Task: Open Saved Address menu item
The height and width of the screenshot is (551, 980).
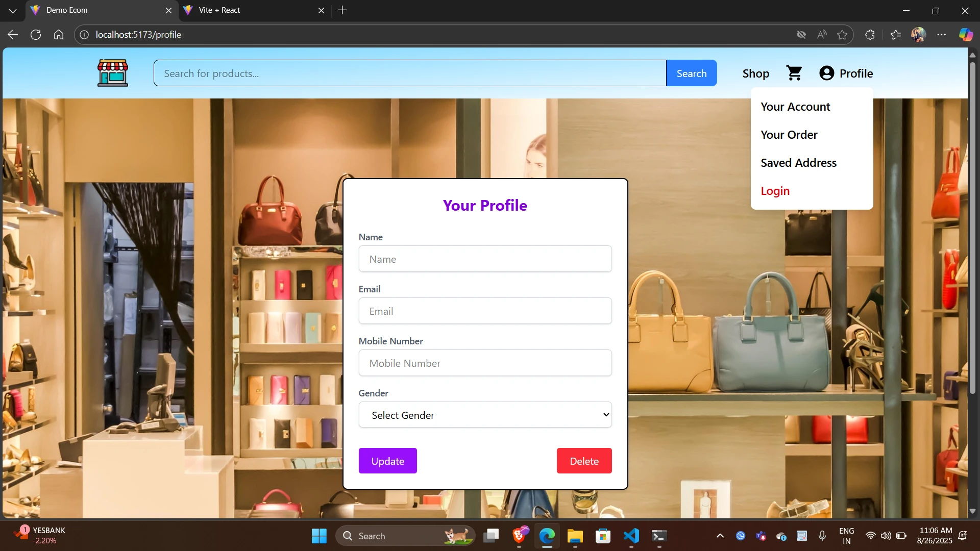Action: pos(798,163)
